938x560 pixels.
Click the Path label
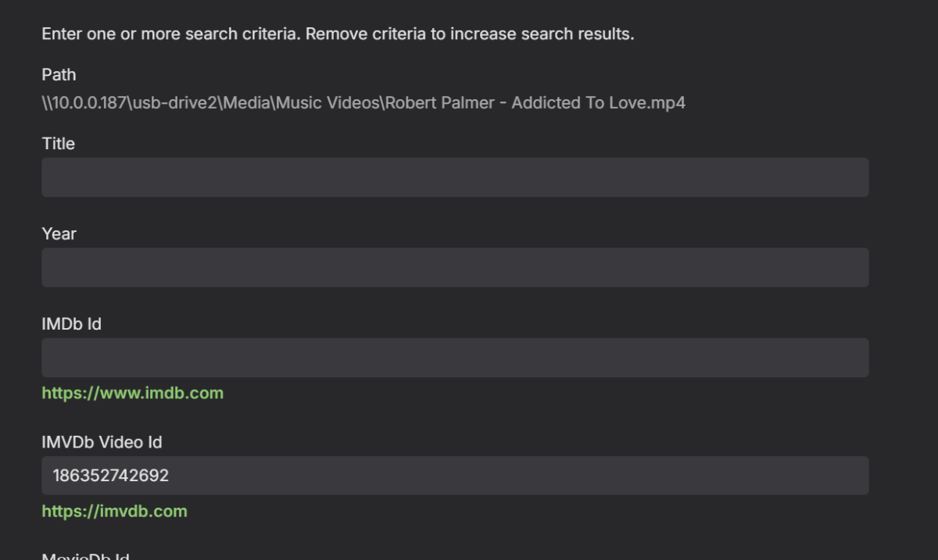click(59, 74)
